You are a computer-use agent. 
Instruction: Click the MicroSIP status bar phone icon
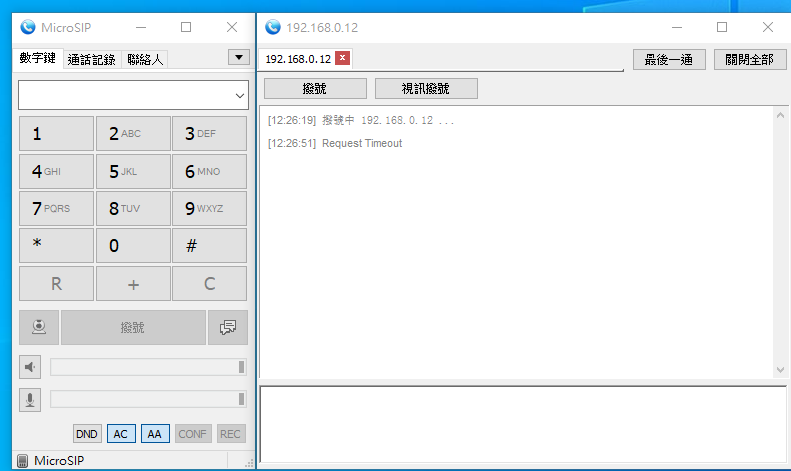pos(22,460)
